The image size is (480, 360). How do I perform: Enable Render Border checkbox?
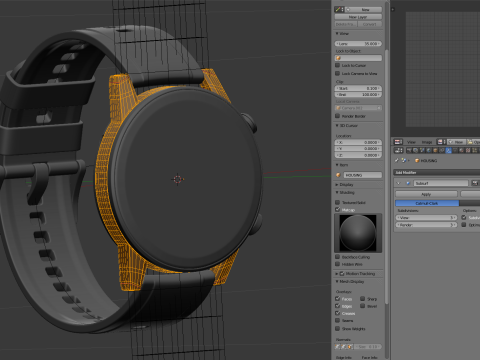[337, 116]
